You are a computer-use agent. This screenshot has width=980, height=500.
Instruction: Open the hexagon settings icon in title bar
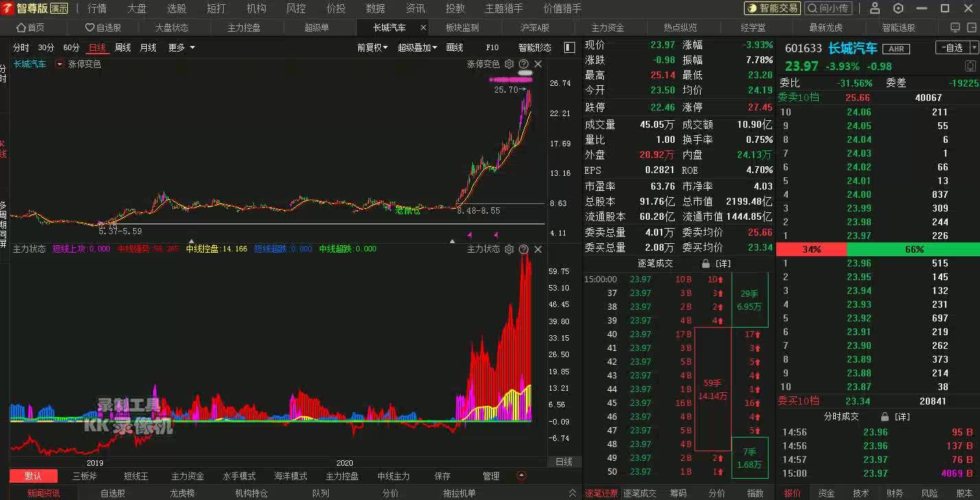898,8
